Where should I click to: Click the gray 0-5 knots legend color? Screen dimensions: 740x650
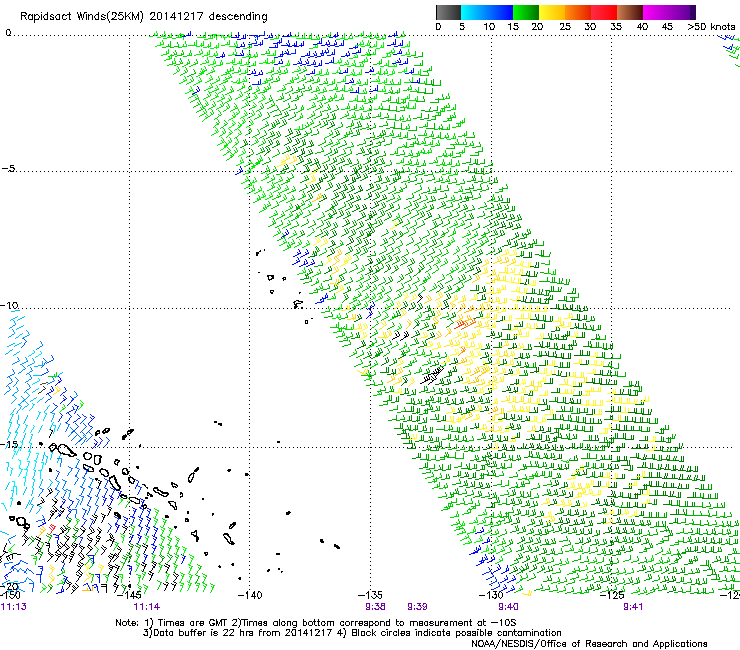[448, 12]
